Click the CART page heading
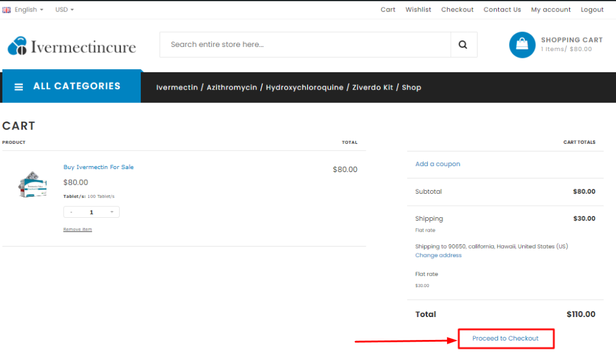Viewport: 616px width, 364px height. [x=19, y=126]
